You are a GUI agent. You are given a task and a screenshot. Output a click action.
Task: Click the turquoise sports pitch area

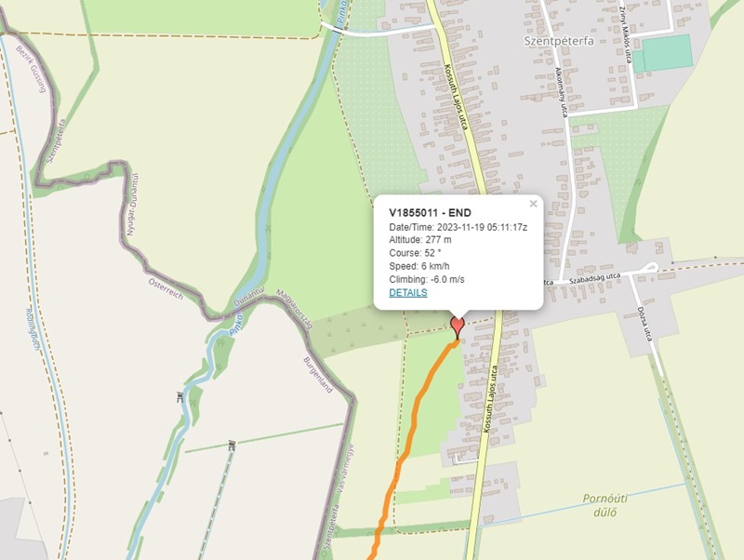(662, 54)
